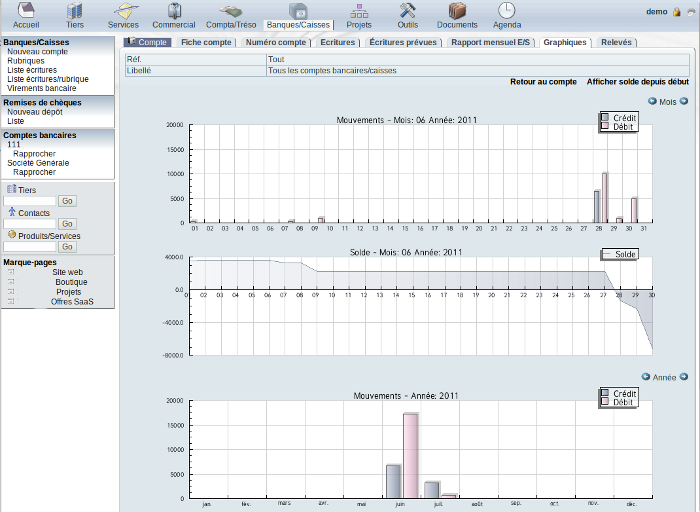Open the Compta/Tréso module icon
700x512 pixels.
[231, 11]
